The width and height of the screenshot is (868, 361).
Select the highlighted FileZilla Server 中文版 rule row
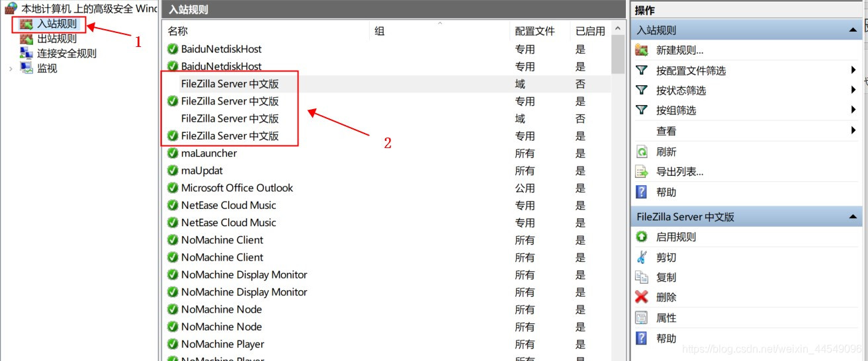tap(386, 84)
